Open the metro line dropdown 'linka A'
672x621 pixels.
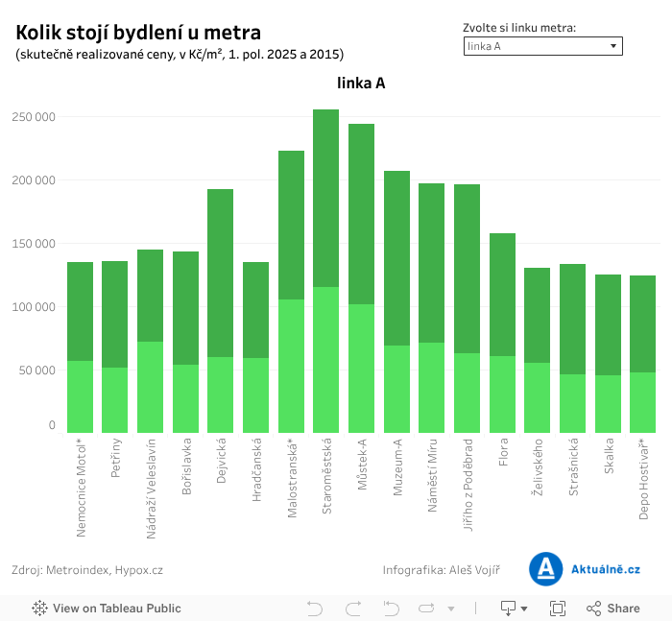click(x=542, y=46)
